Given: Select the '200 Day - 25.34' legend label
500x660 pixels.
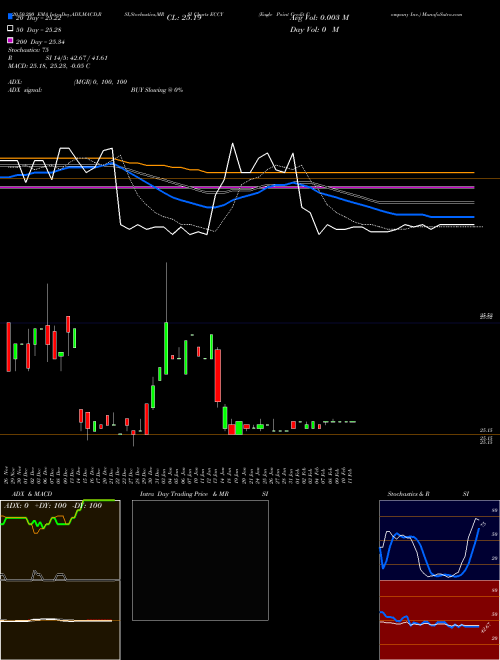Looking at the screenshot, I should pyautogui.click(x=40, y=42).
